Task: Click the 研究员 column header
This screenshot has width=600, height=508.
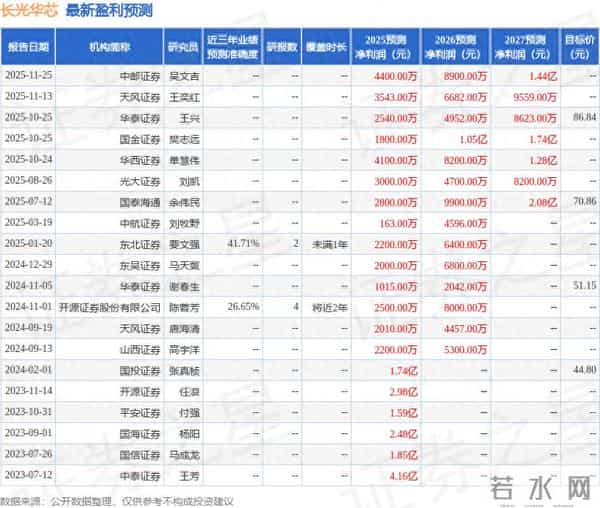Action: pos(183,47)
